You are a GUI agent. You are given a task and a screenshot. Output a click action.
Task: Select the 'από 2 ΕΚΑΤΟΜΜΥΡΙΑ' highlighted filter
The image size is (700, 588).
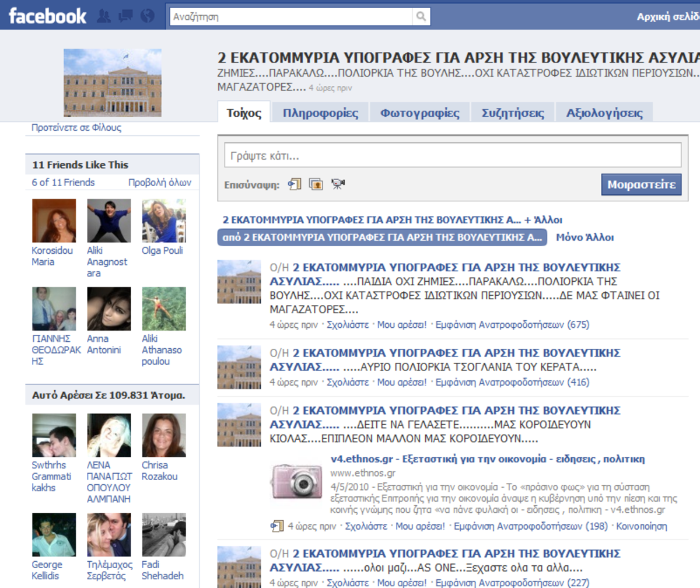coord(382,237)
